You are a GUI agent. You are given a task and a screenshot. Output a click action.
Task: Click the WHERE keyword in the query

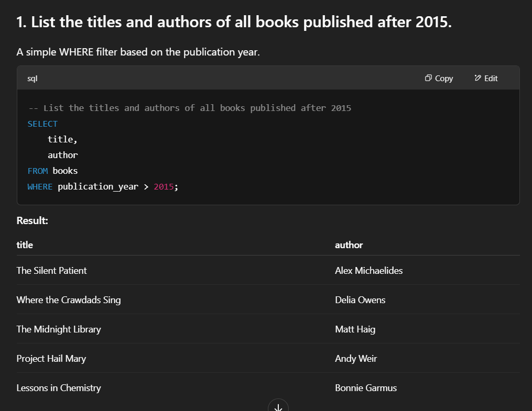click(40, 186)
